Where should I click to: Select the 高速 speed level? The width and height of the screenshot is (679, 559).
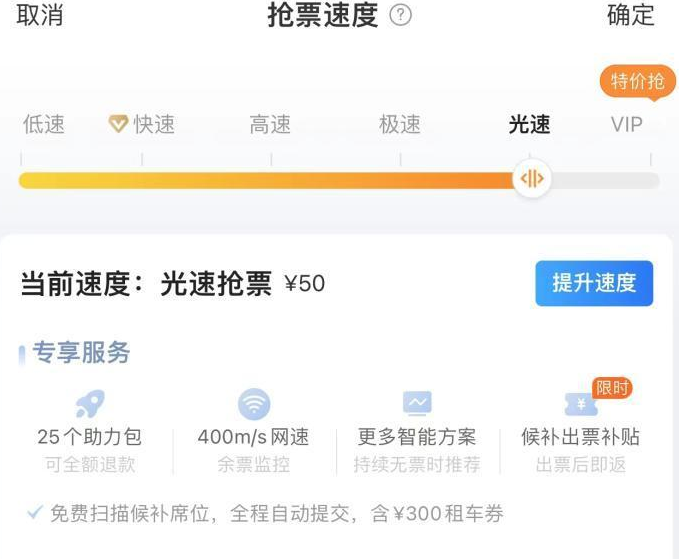270,125
